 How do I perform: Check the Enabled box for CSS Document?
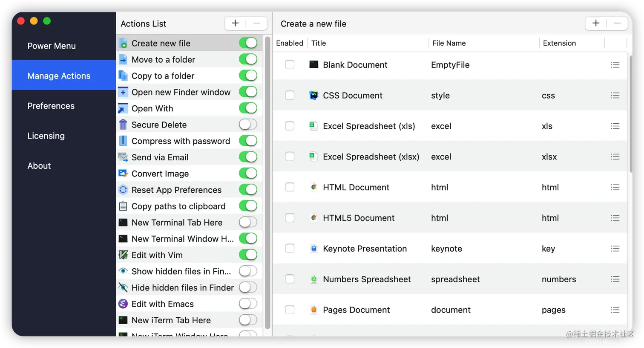pos(290,95)
